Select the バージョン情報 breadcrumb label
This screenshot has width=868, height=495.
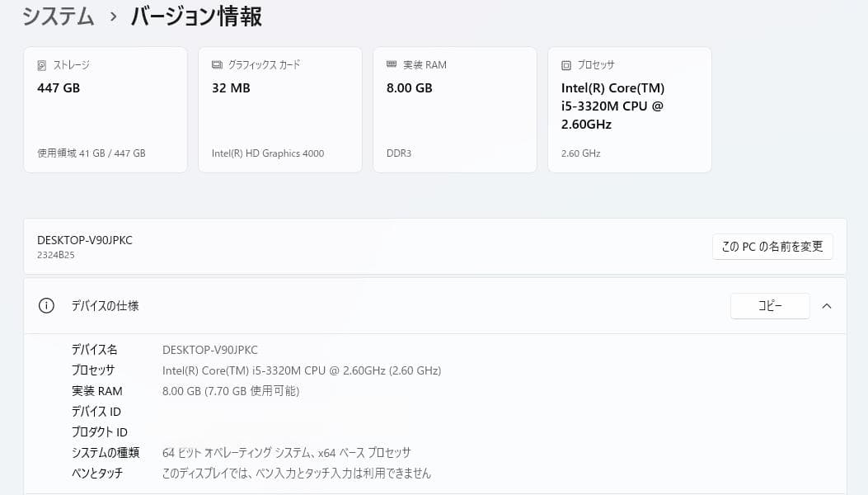tap(195, 16)
